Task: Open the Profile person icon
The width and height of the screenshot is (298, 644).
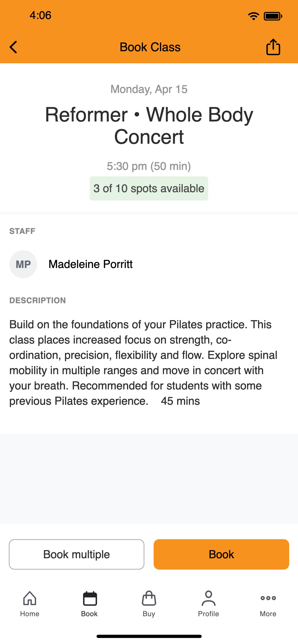Action: (x=208, y=598)
